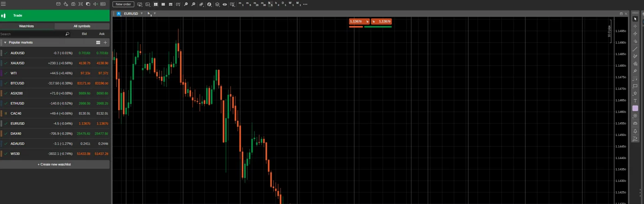The width and height of the screenshot is (644, 204).
Task: Select the trend line drawing tool
Action: click(635, 49)
